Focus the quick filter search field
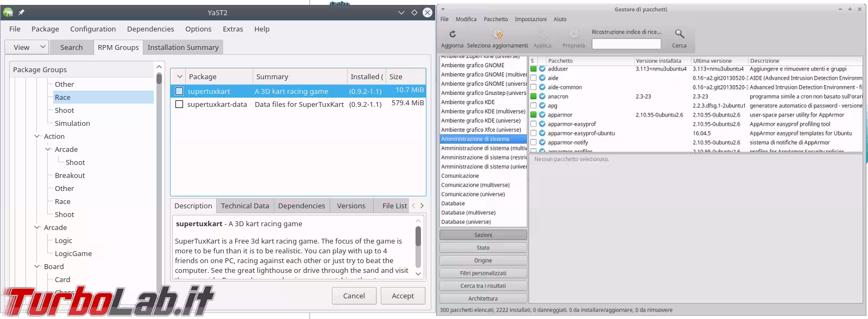This screenshot has height=319, width=868. coord(626,44)
